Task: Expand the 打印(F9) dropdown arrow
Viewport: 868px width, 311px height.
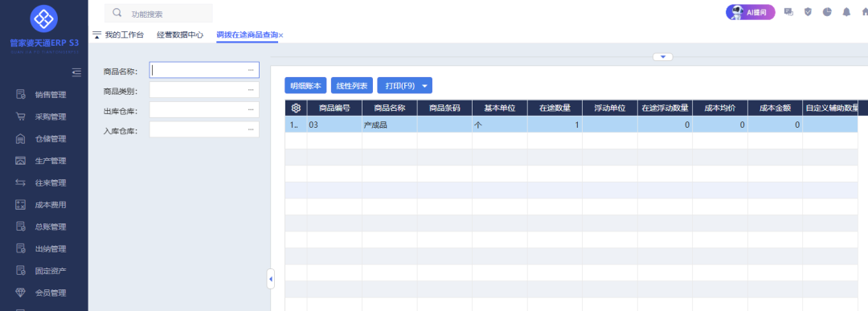Action: [424, 86]
